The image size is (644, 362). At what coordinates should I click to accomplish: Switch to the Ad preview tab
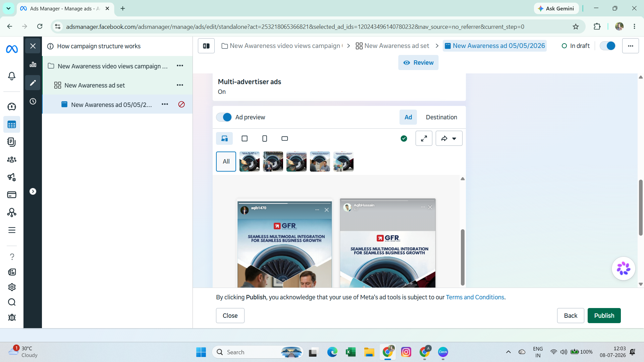click(408, 117)
